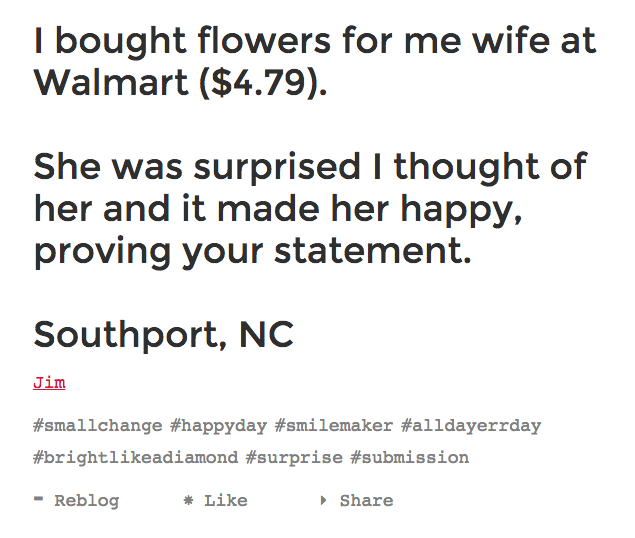Click the 'her and it made her happy' line
The width and height of the screenshot is (635, 538).
pos(278,210)
